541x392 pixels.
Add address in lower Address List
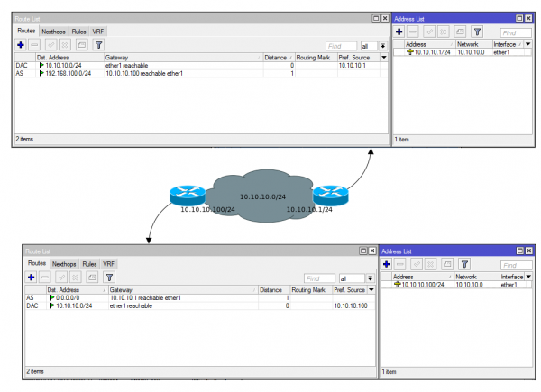pos(387,264)
